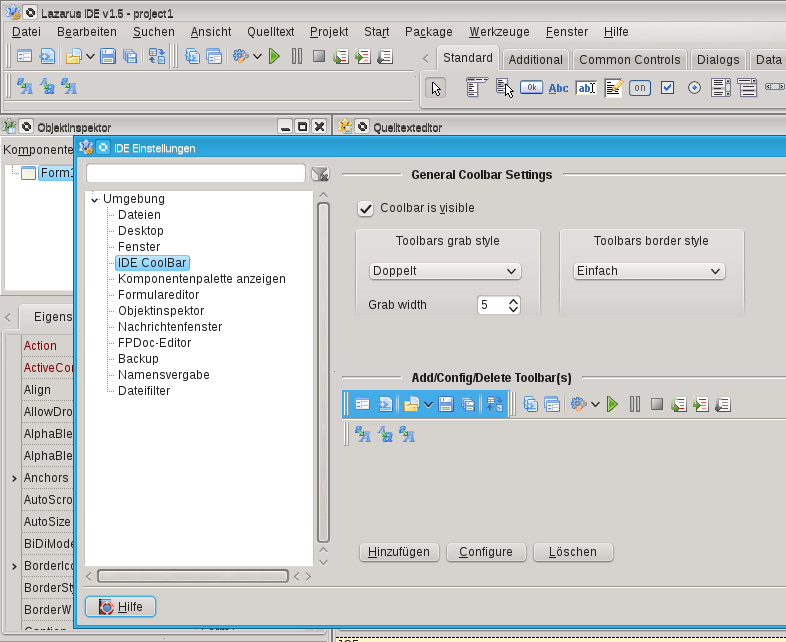Switch to the Common Controls palette tab
The height and width of the screenshot is (642, 786).
(x=630, y=60)
